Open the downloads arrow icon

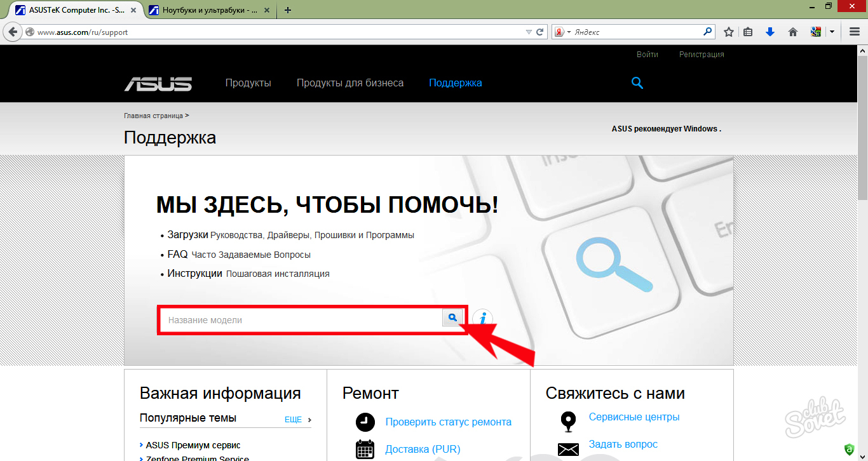[770, 32]
